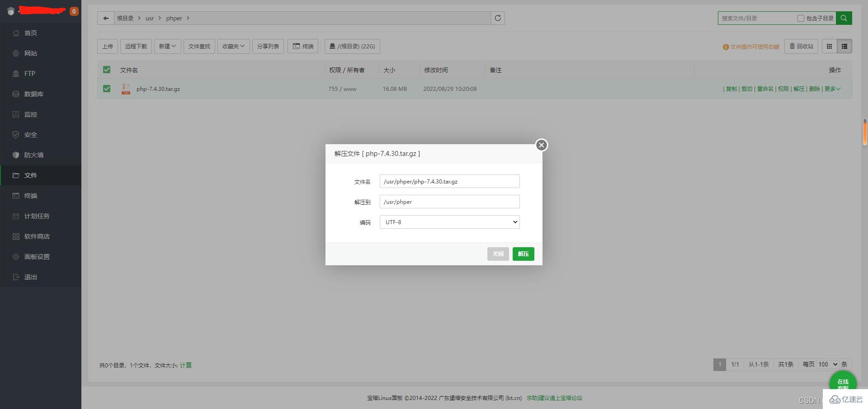Open the 回收站 recycle bin
Viewport: 868px width, 409px height.
point(801,46)
